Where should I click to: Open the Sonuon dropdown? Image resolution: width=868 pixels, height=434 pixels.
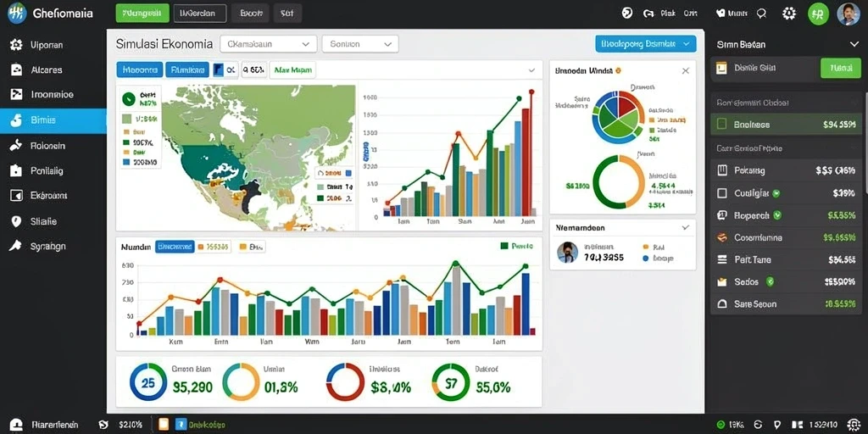pyautogui.click(x=359, y=44)
